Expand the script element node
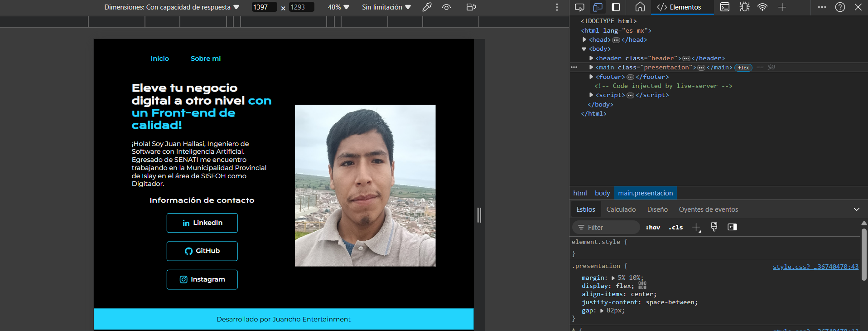This screenshot has width=868, height=331. (x=591, y=95)
